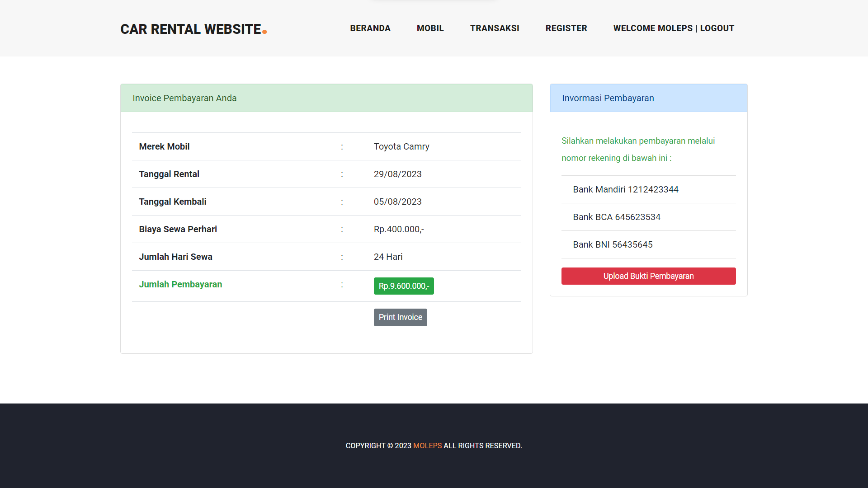This screenshot has height=488, width=868.
Task: Click the Merek Mobil label
Action: (164, 146)
